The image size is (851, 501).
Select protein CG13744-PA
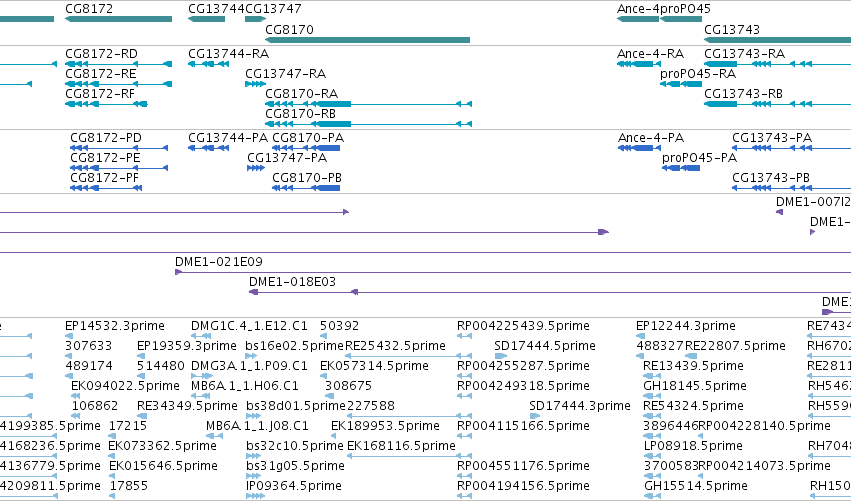tap(208, 148)
